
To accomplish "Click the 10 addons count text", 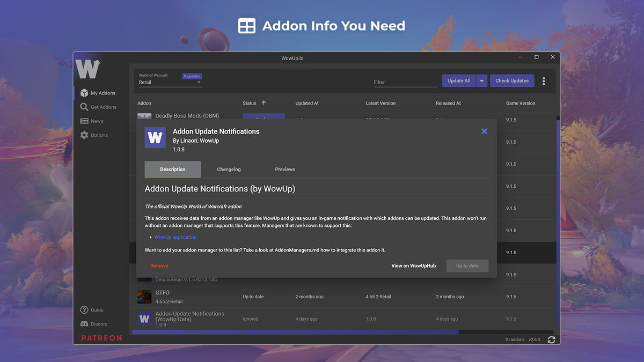I will click(514, 340).
